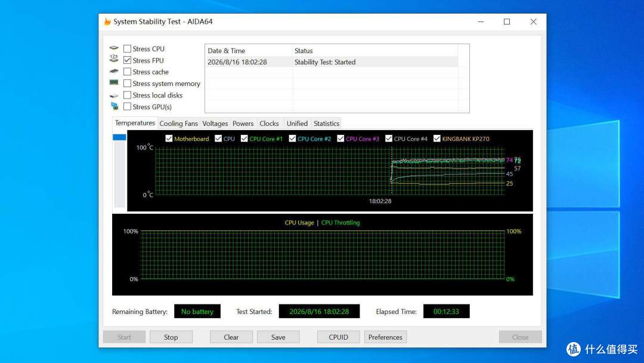The width and height of the screenshot is (644, 363).
Task: Uncheck the Stress FPU checkbox
Action: (x=128, y=60)
